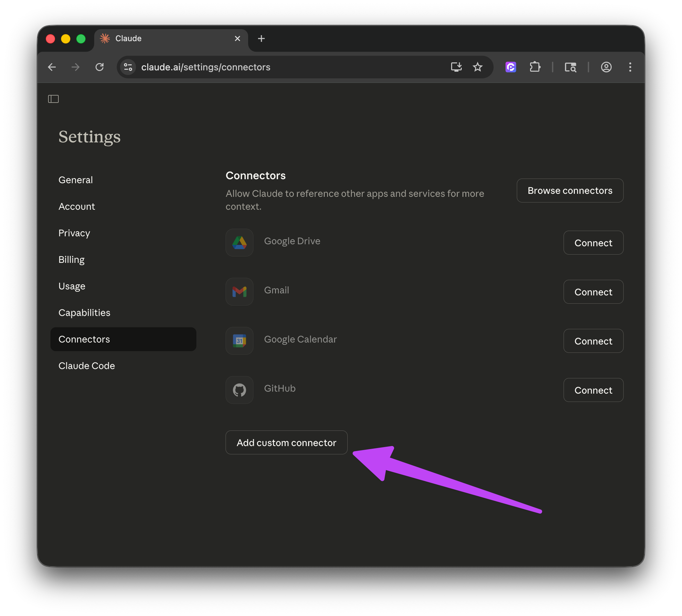The image size is (682, 616).
Task: Click the Gmail connector icon
Action: pos(239,292)
